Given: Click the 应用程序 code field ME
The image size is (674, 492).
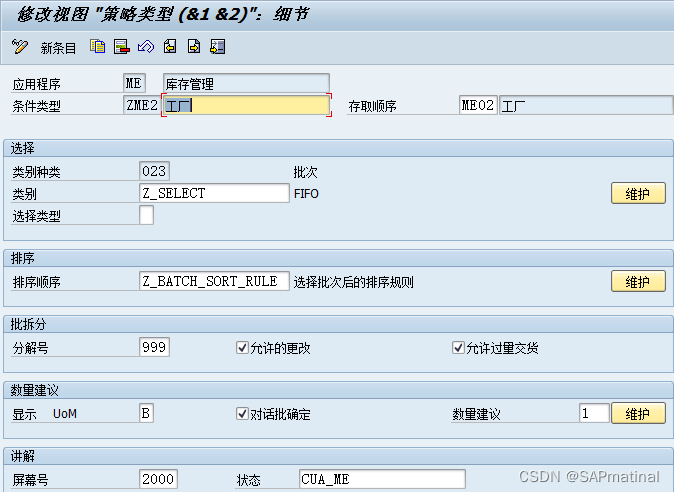Looking at the screenshot, I should tap(134, 83).
